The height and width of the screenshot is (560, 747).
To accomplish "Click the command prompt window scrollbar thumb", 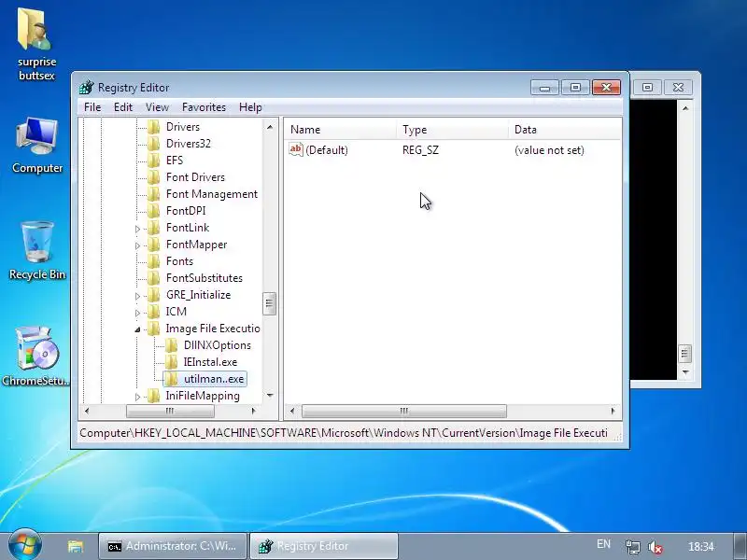I will pyautogui.click(x=685, y=354).
